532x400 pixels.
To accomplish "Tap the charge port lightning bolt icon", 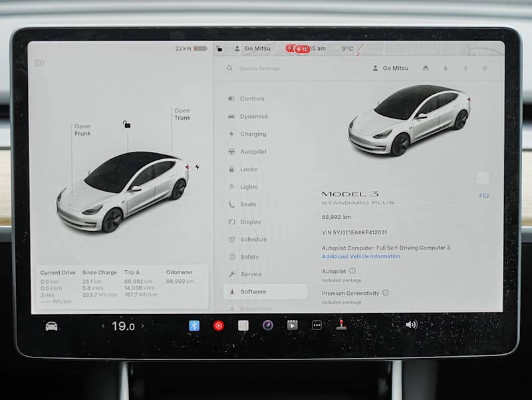I will 197,167.
